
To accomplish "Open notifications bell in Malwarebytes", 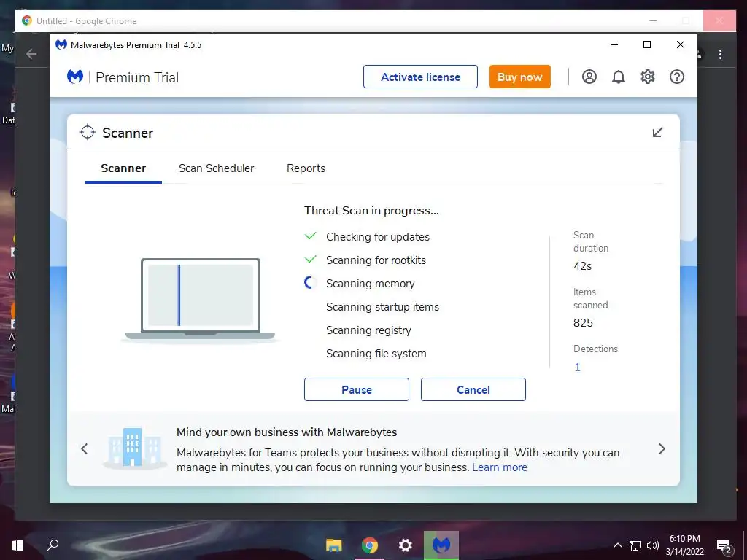I will click(x=619, y=77).
